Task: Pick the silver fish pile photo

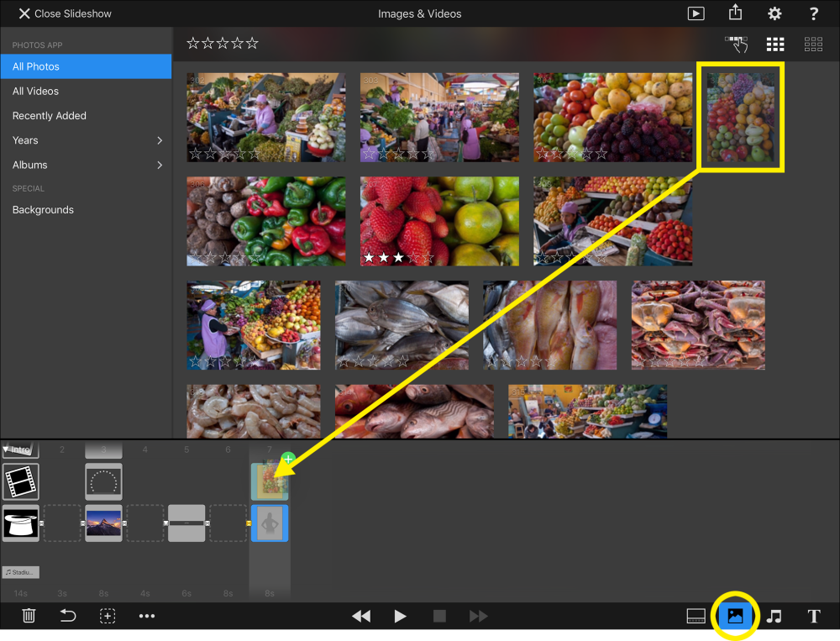Action: coord(402,325)
